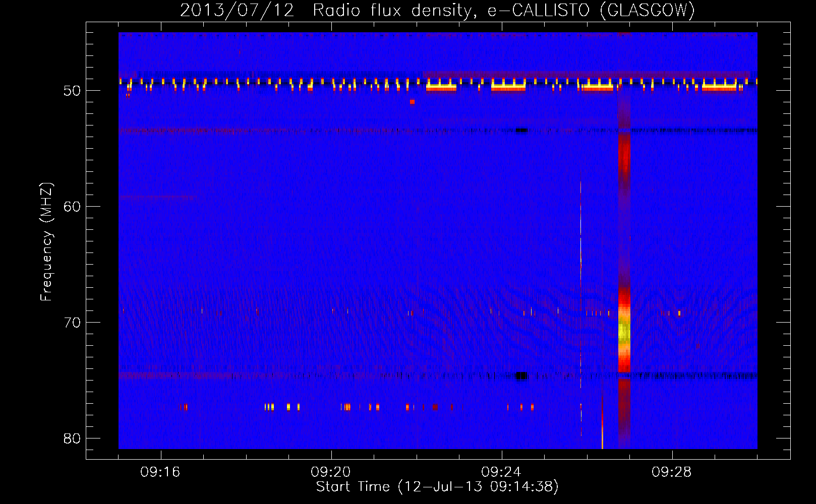Click the bright yellow burst peak near 71 MHz
This screenshot has height=504, width=816.
coord(624,333)
